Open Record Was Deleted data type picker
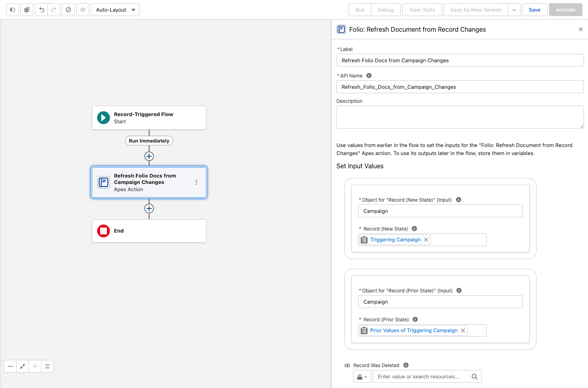Viewport: 588px width, 388px height. [362, 377]
